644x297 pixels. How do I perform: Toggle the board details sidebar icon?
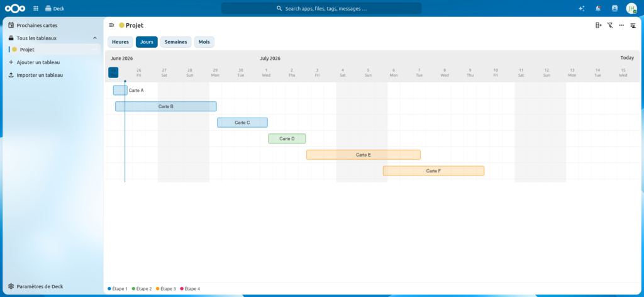coord(633,25)
